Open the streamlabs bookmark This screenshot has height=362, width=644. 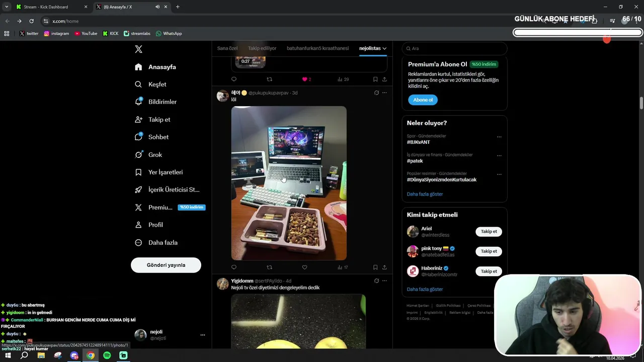[x=137, y=34]
